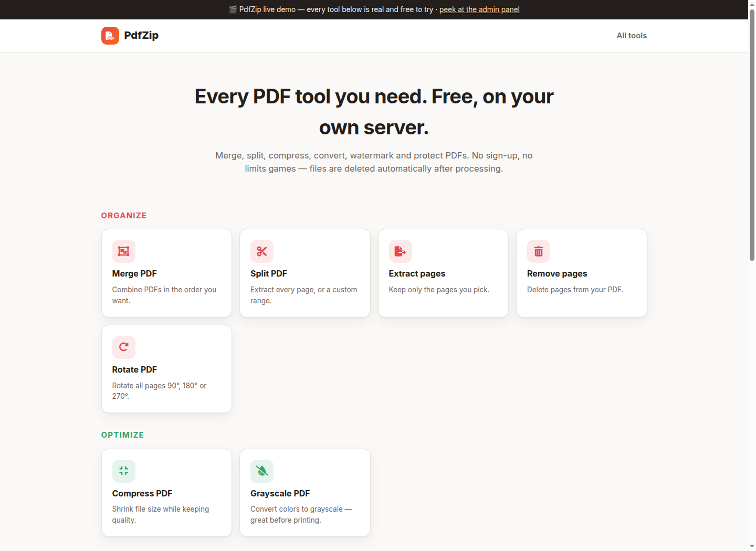
Task: Click the Merge PDF card icon
Action: pos(124,251)
